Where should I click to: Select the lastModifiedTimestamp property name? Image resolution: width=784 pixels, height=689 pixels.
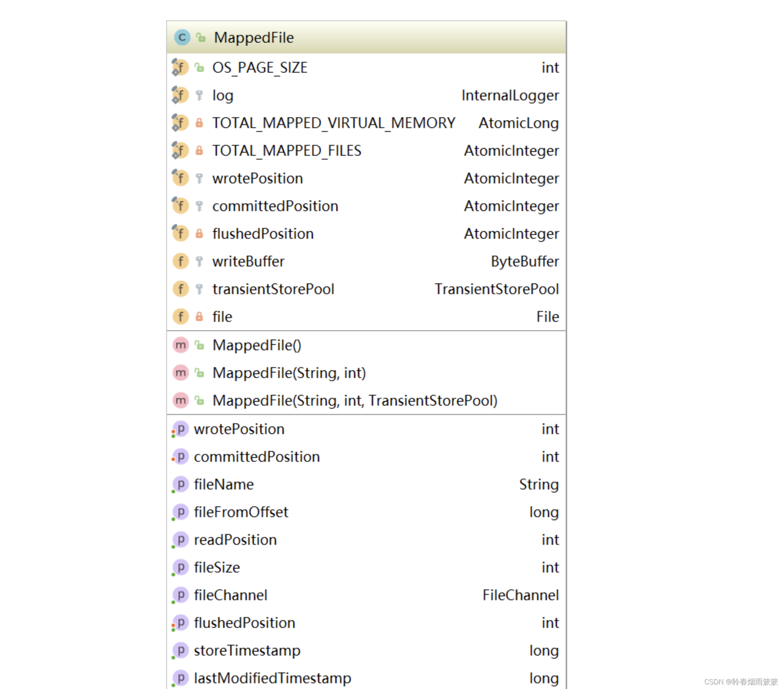click(273, 678)
